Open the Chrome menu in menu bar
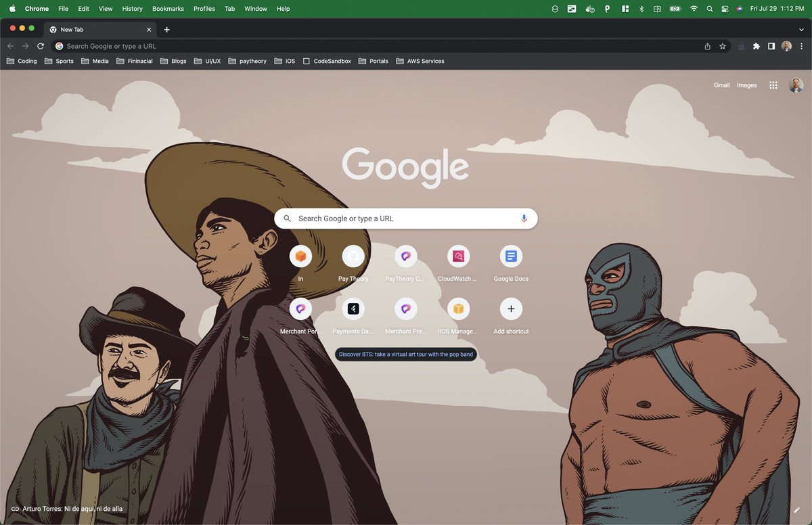Image resolution: width=812 pixels, height=525 pixels. click(x=37, y=9)
